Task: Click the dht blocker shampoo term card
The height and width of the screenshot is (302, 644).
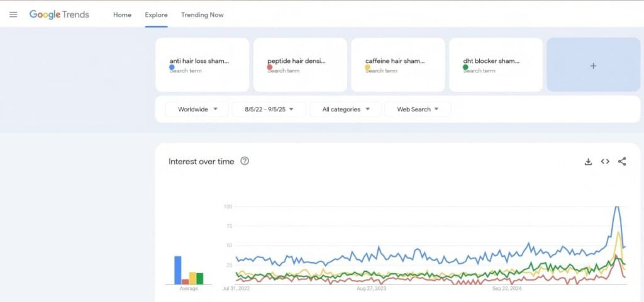Action: [x=496, y=65]
